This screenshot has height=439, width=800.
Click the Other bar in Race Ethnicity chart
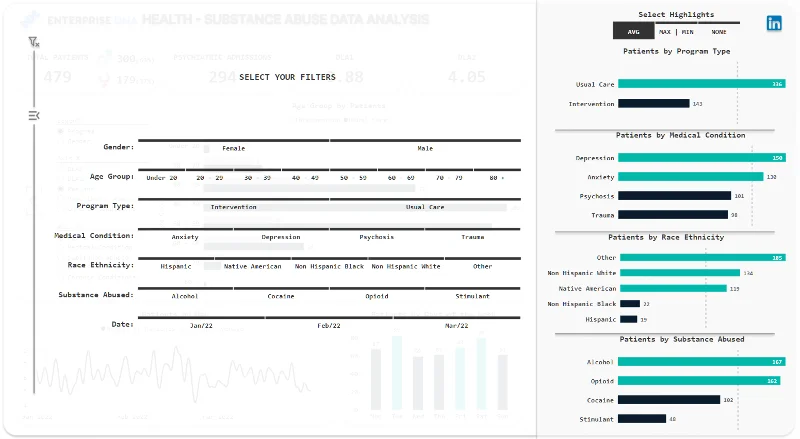[x=703, y=257]
